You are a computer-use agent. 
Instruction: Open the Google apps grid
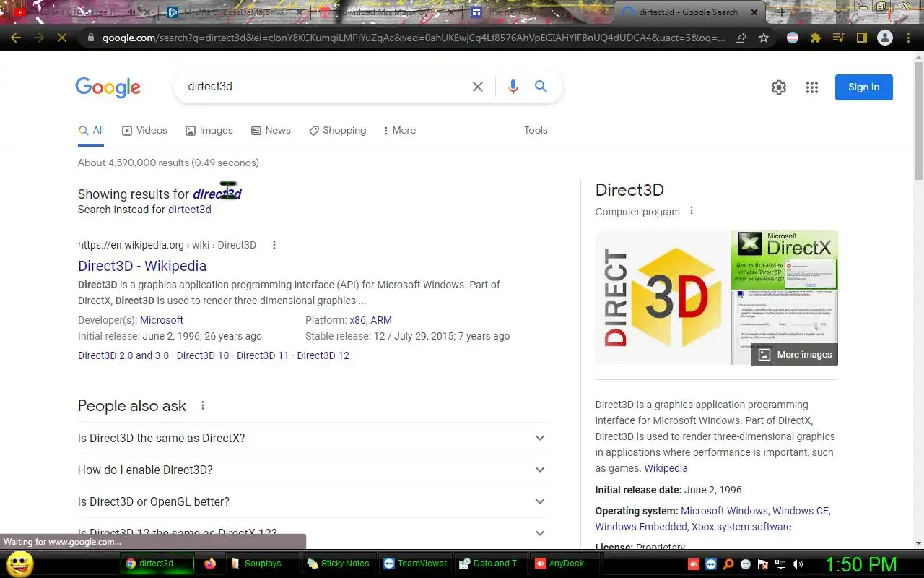(812, 87)
